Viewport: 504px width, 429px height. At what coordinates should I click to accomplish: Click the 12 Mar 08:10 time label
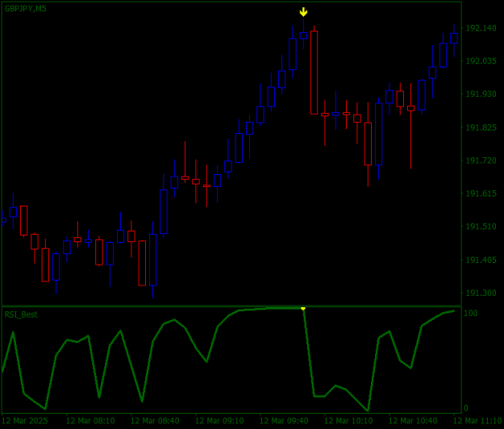[x=90, y=421]
